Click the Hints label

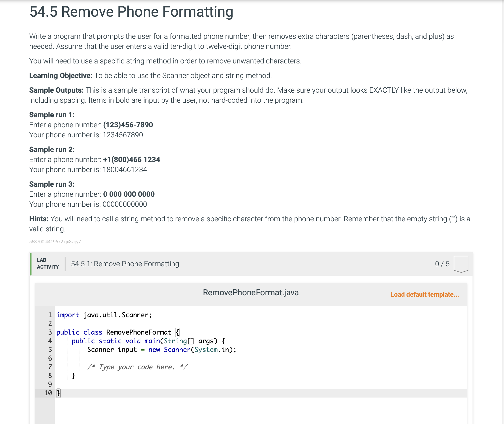(x=39, y=219)
